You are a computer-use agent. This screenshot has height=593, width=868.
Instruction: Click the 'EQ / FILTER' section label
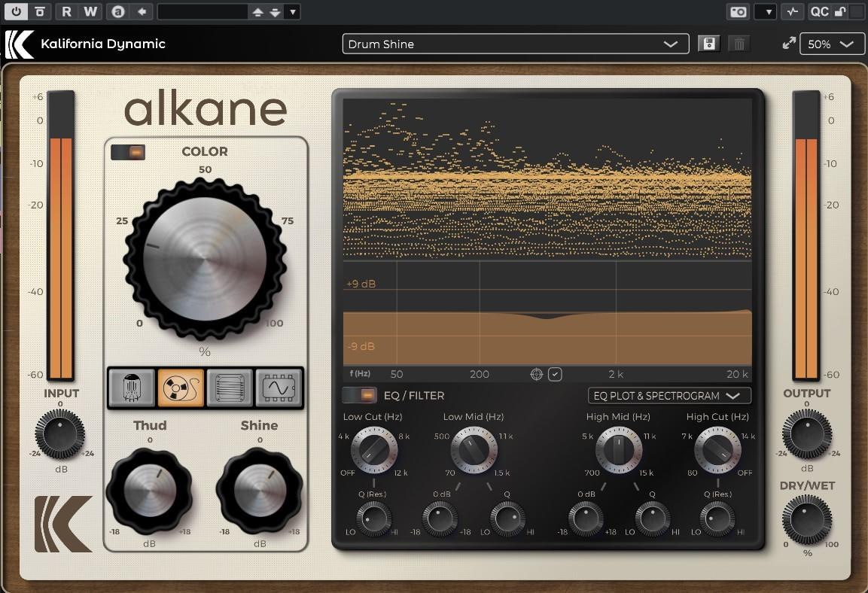[414, 396]
